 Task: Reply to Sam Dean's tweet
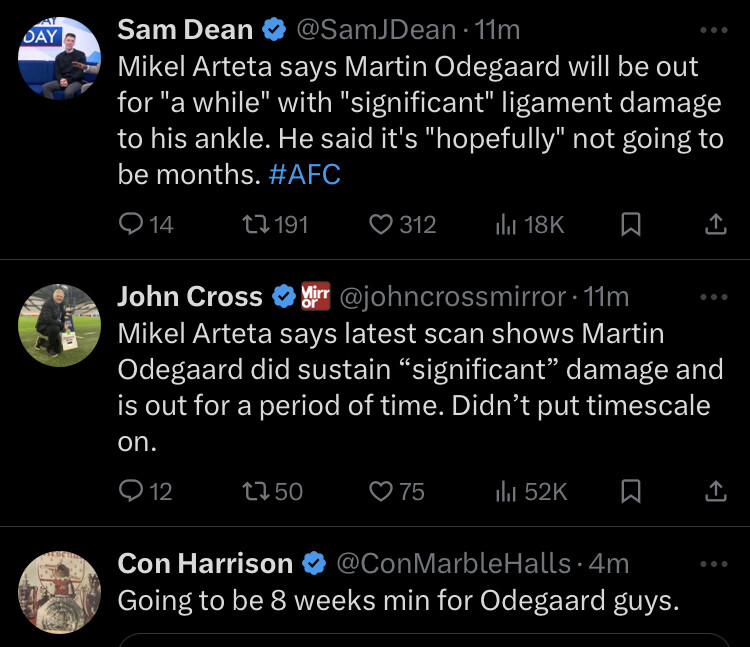tap(131, 225)
